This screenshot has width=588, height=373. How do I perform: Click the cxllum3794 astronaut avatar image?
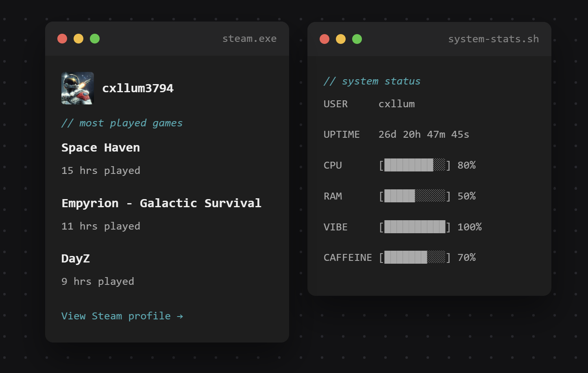click(x=78, y=88)
